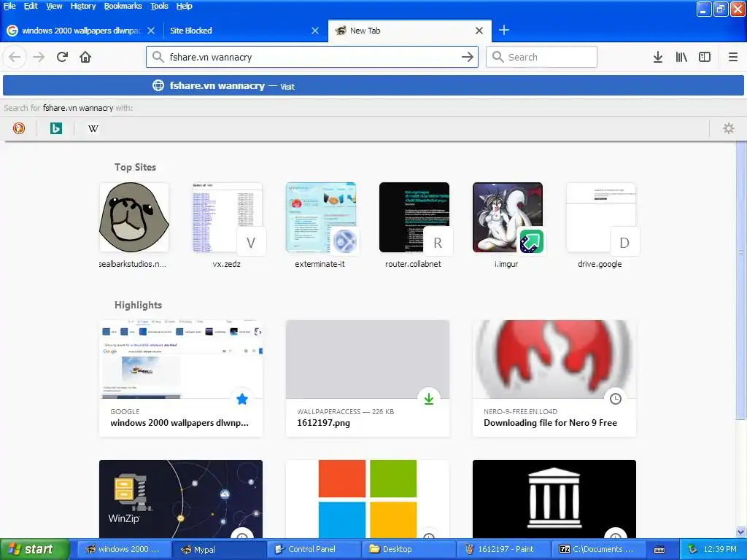Click the taskbar clock showing 12:39 PM
Viewport: 747px width, 560px height.
(x=720, y=550)
